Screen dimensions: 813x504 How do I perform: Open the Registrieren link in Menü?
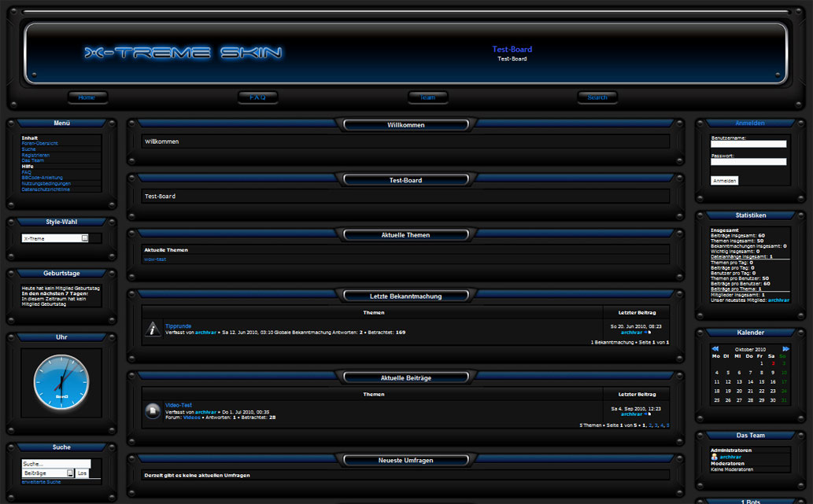click(35, 155)
